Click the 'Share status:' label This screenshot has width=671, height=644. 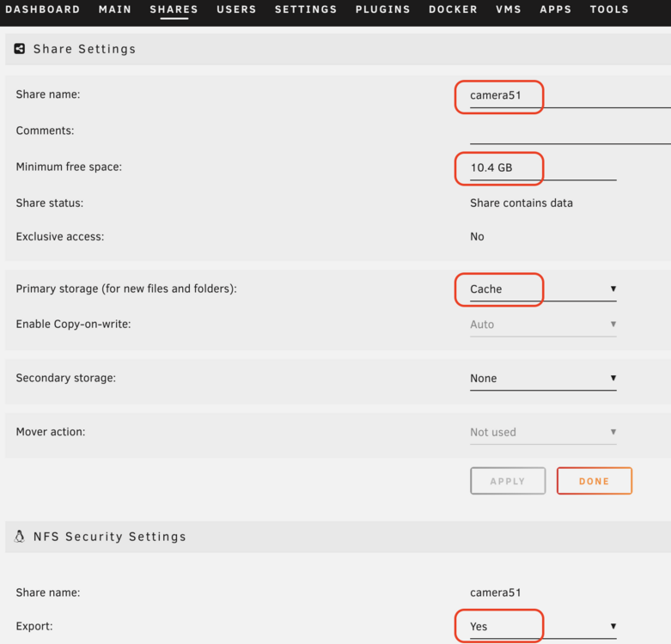point(50,204)
